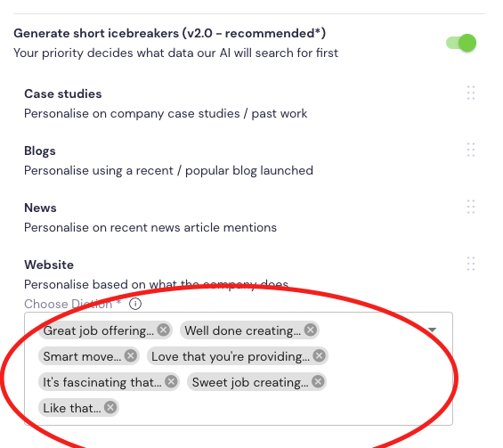Expand the Choose Diction dropdown arrow

[x=432, y=330]
